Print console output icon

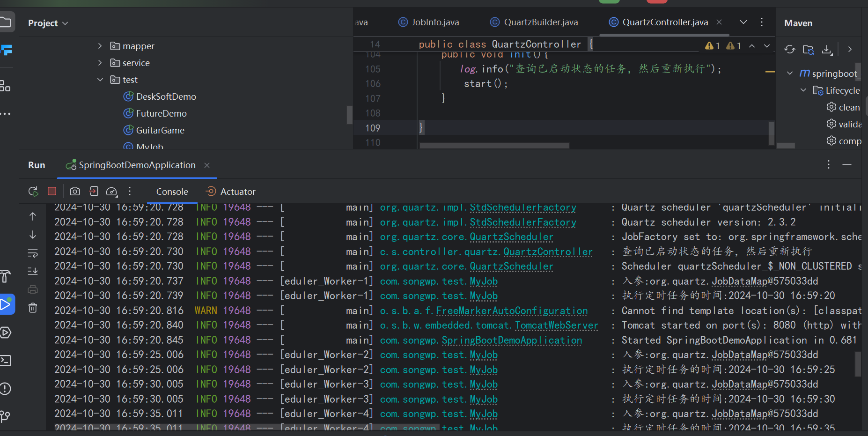pos(33,289)
